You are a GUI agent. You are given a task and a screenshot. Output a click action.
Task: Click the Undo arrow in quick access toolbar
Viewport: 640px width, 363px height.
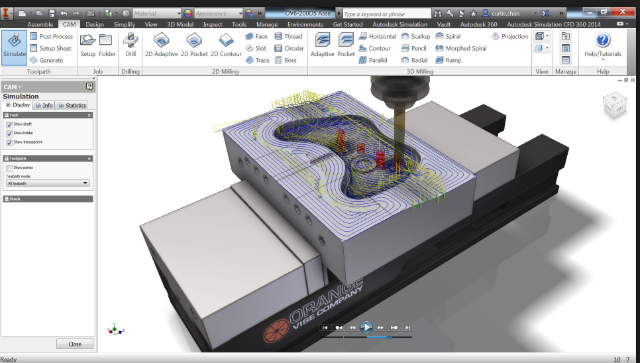64,13
